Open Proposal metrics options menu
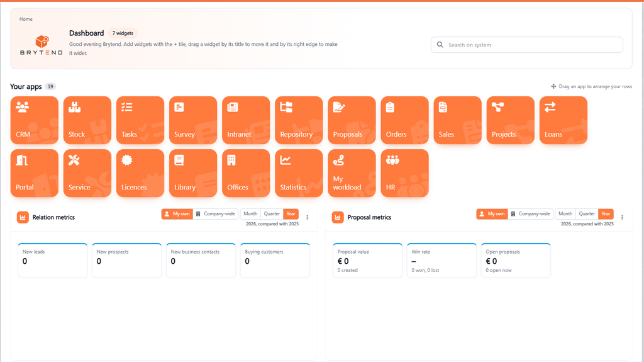The height and width of the screenshot is (362, 644). click(x=622, y=217)
